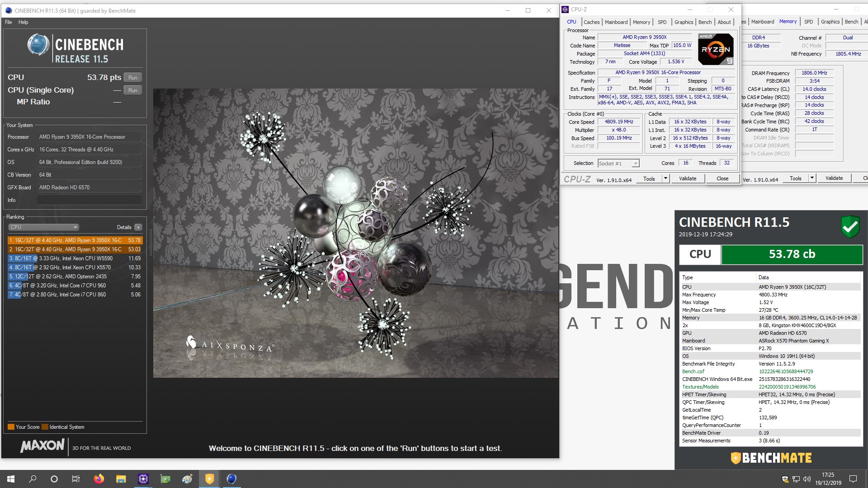Launch Firefox from the taskbar
The image size is (868, 488).
[x=99, y=479]
